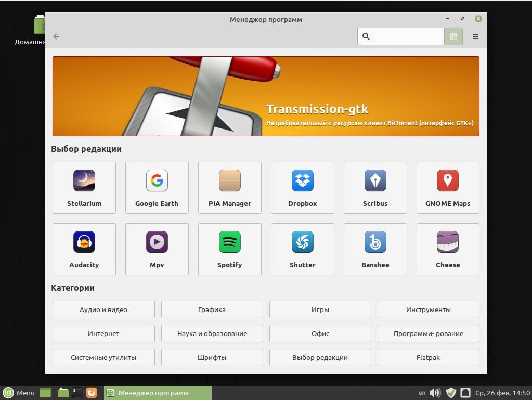Open the Офис category
This screenshot has height=400, width=532.
320,333
